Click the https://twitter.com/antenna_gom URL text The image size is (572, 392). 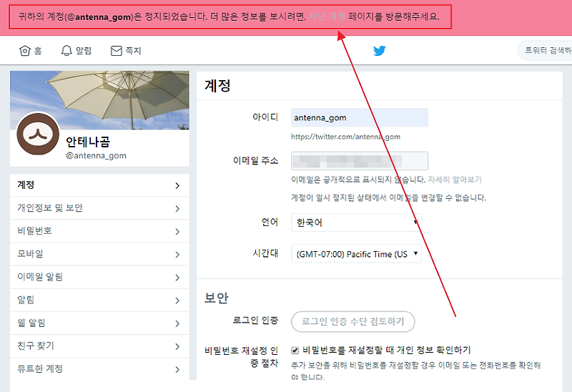(x=345, y=137)
